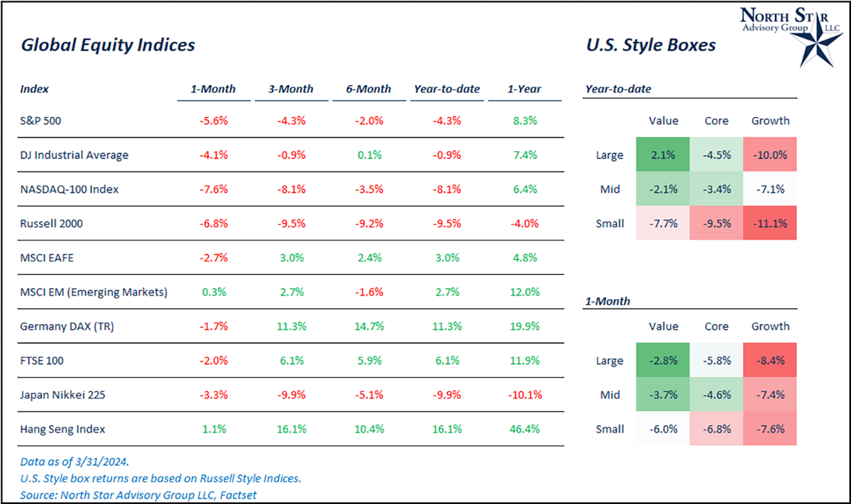This screenshot has width=851, height=504.
Task: Click the Hang Seng Index 1-Year value 46.4%
Action: click(x=525, y=429)
